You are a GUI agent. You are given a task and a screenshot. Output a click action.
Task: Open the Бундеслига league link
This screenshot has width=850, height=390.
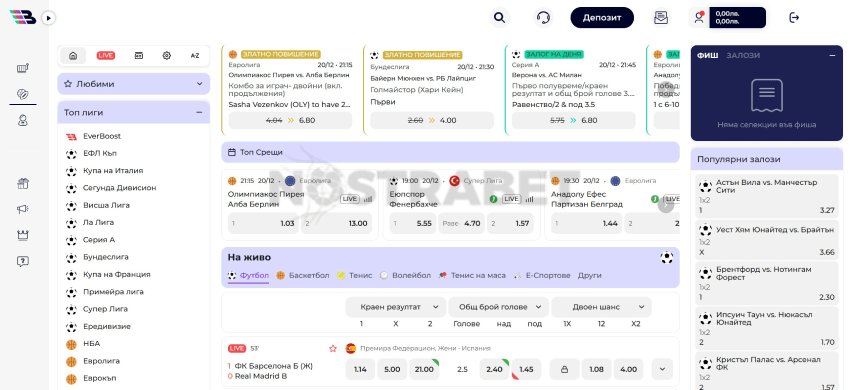tap(106, 257)
